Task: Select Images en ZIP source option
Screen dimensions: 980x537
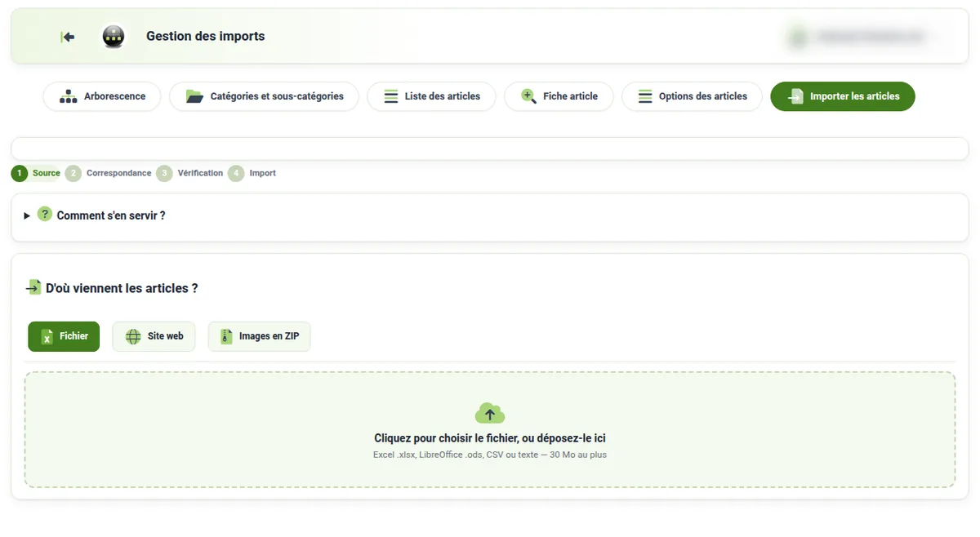Action: [260, 336]
